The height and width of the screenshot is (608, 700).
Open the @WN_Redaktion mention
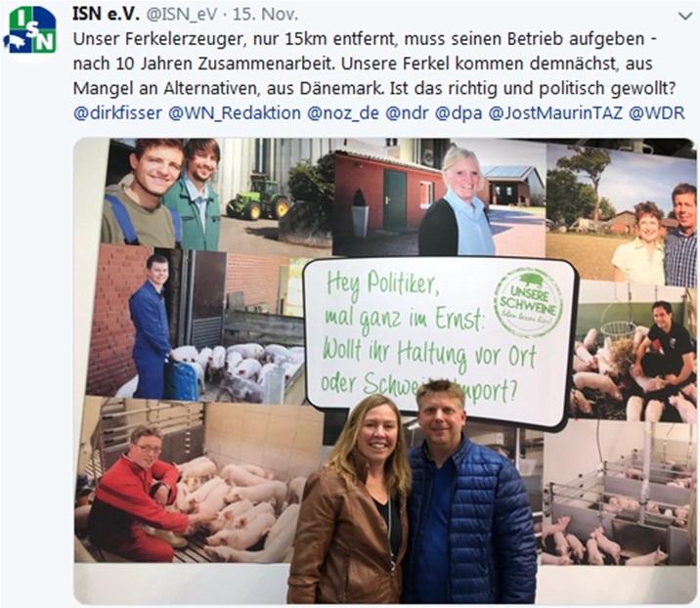click(x=235, y=113)
